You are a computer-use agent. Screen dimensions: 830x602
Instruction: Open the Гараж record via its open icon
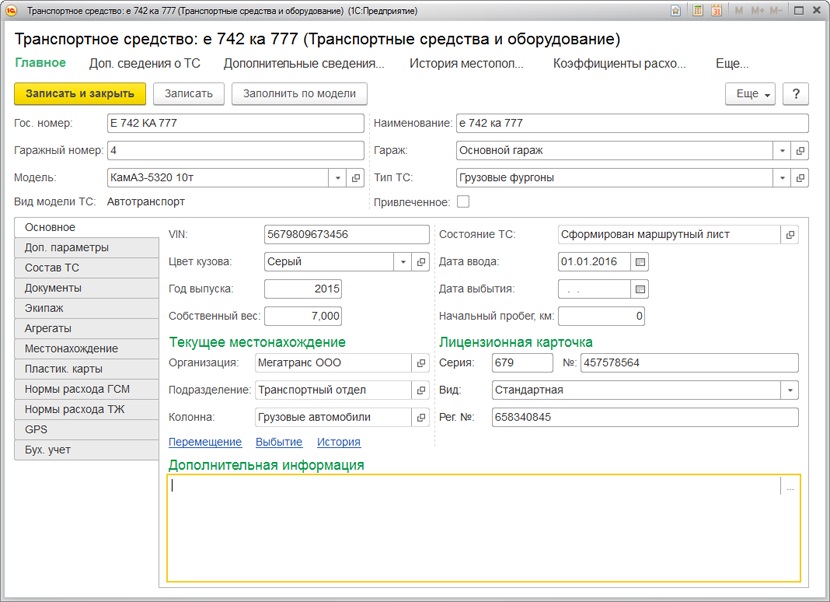click(x=800, y=150)
